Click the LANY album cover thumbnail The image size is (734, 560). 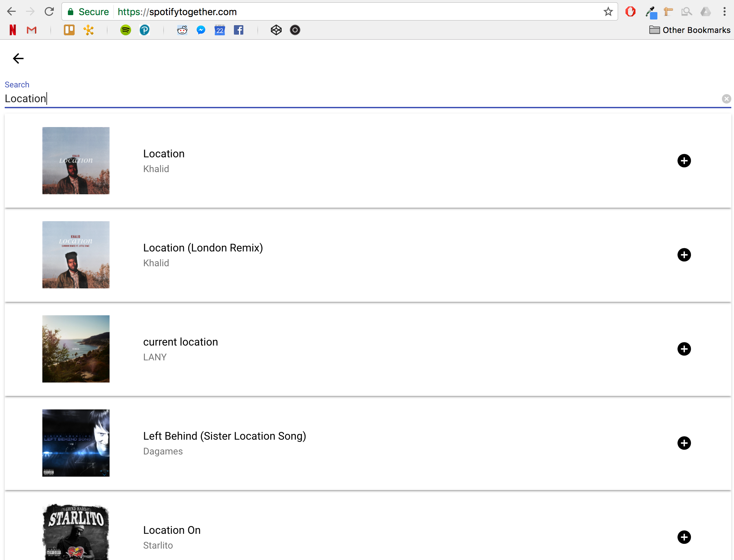coord(76,349)
